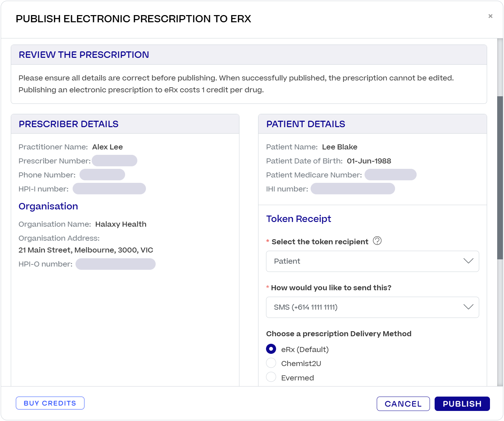Screen dimensions: 504x421
Task: Close the Publish Electronic Prescription dialog
Action: [x=490, y=16]
